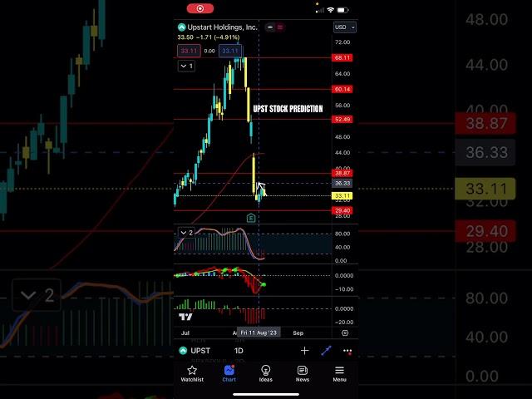The width and height of the screenshot is (532, 399).
Task: Open the Watchlist tab
Action: coord(192,373)
